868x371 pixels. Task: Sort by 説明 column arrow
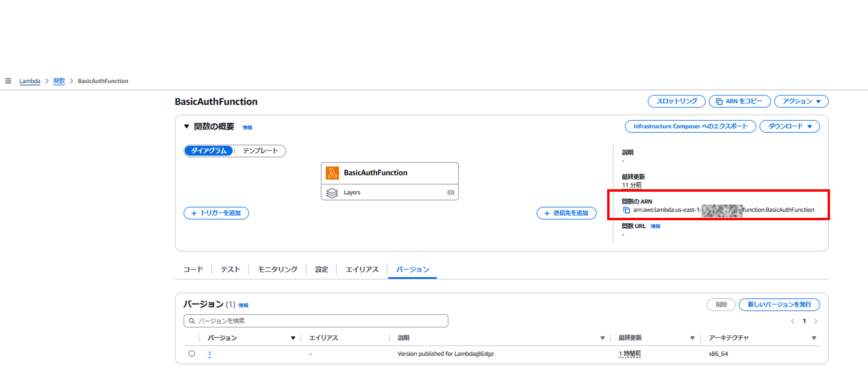[x=602, y=338]
